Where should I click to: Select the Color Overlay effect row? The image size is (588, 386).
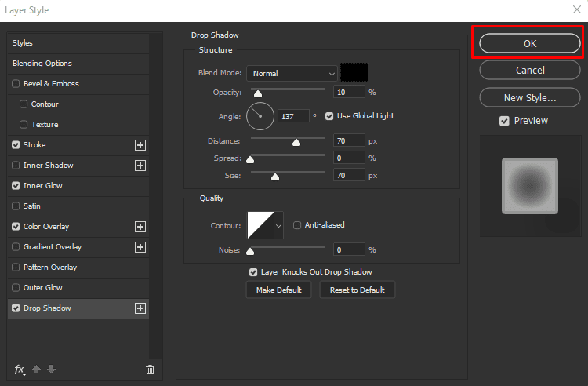click(x=78, y=227)
